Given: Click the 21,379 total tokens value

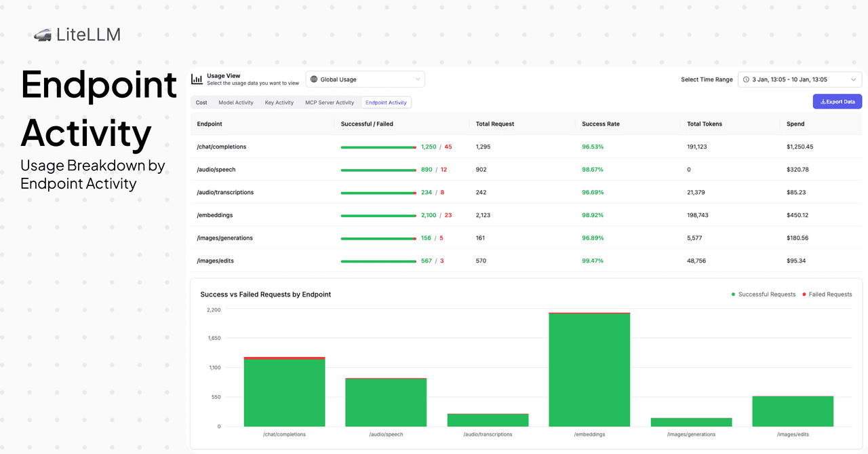Looking at the screenshot, I should 696,192.
